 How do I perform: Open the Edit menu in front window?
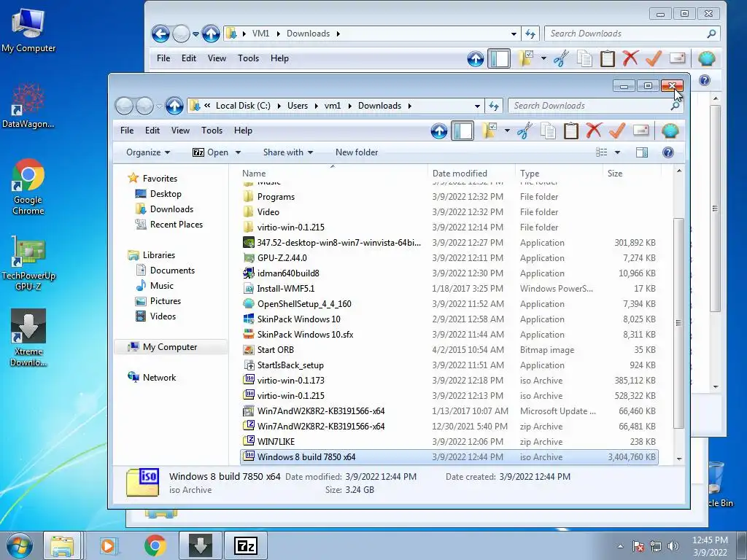point(152,131)
